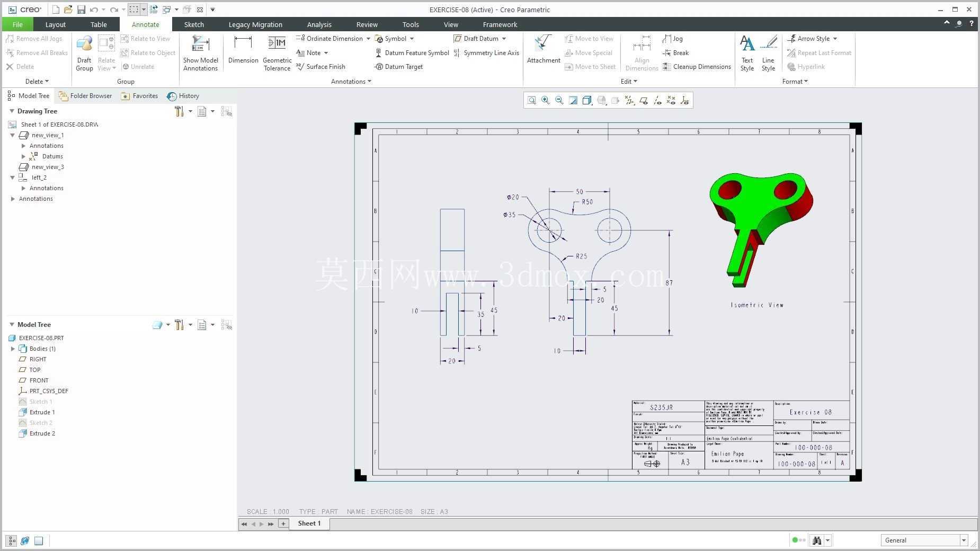Image resolution: width=980 pixels, height=551 pixels.
Task: Add a Symmetry Line Axis
Action: pyautogui.click(x=486, y=53)
